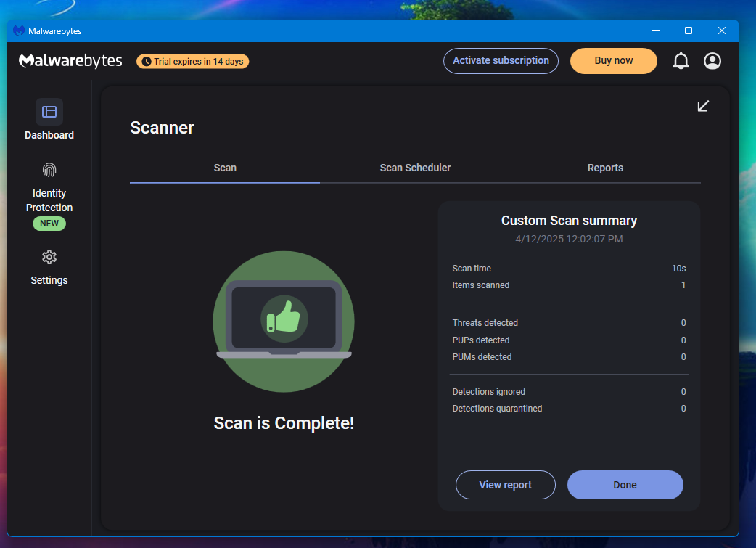Screen dimensions: 756x548
Task: Click the Scan is Complete! message
Action: (284, 423)
